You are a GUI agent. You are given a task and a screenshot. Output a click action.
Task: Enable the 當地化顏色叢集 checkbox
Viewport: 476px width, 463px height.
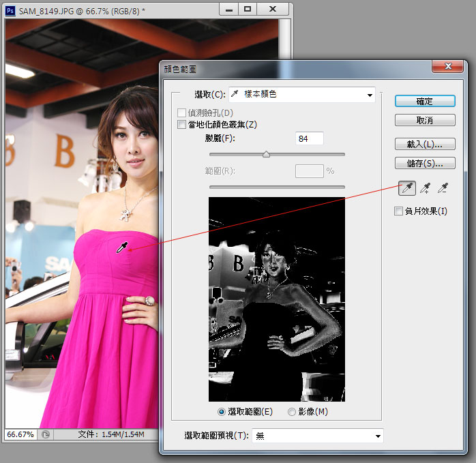pyautogui.click(x=181, y=125)
